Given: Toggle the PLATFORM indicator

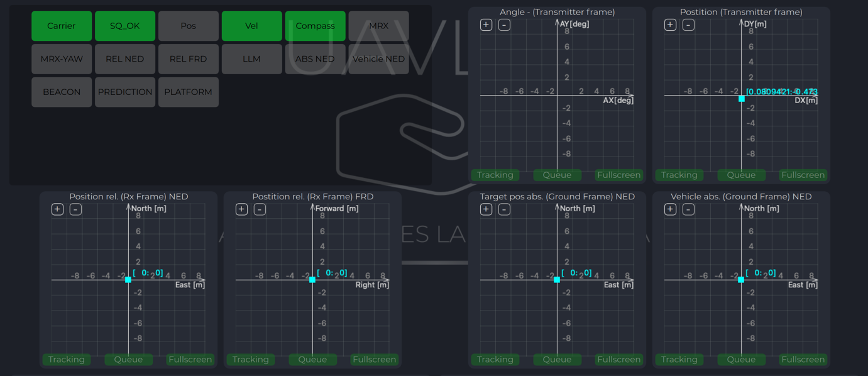Looking at the screenshot, I should pyautogui.click(x=189, y=92).
